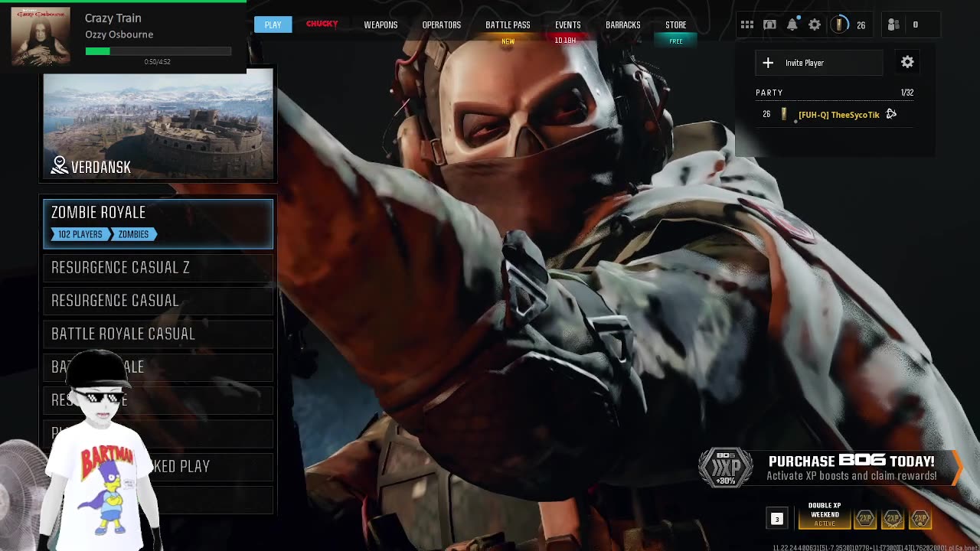
Task: Click the PARTY header label
Action: (x=769, y=93)
